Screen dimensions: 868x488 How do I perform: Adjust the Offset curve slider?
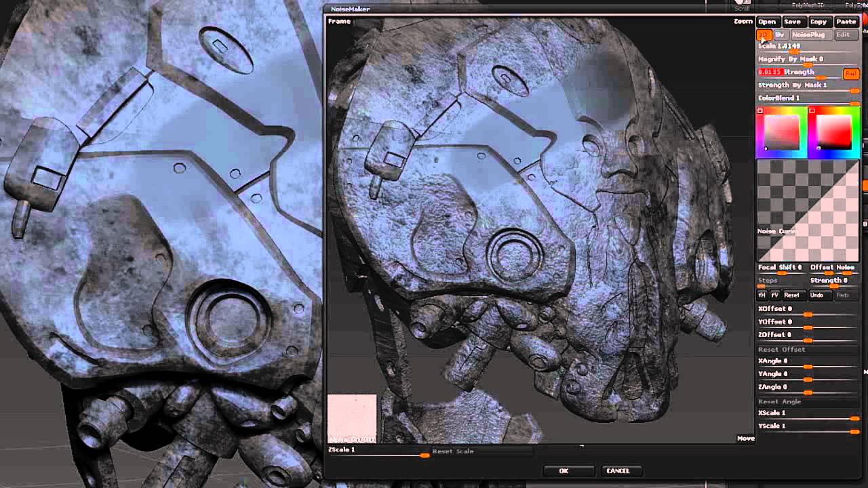[x=824, y=269]
